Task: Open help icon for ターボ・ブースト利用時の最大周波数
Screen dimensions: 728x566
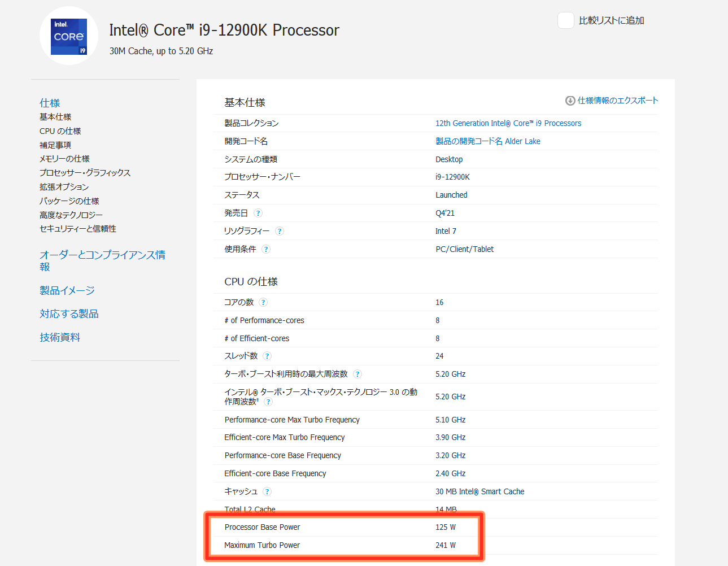Action: click(x=358, y=374)
